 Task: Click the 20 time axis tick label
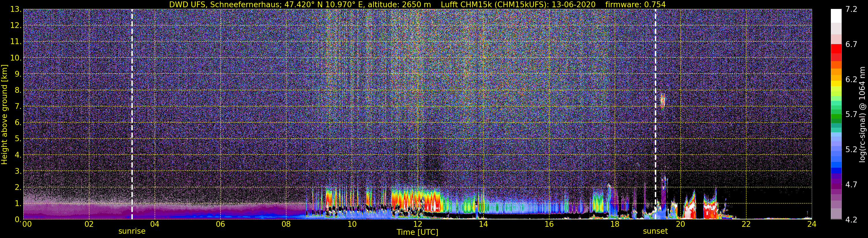tap(680, 224)
